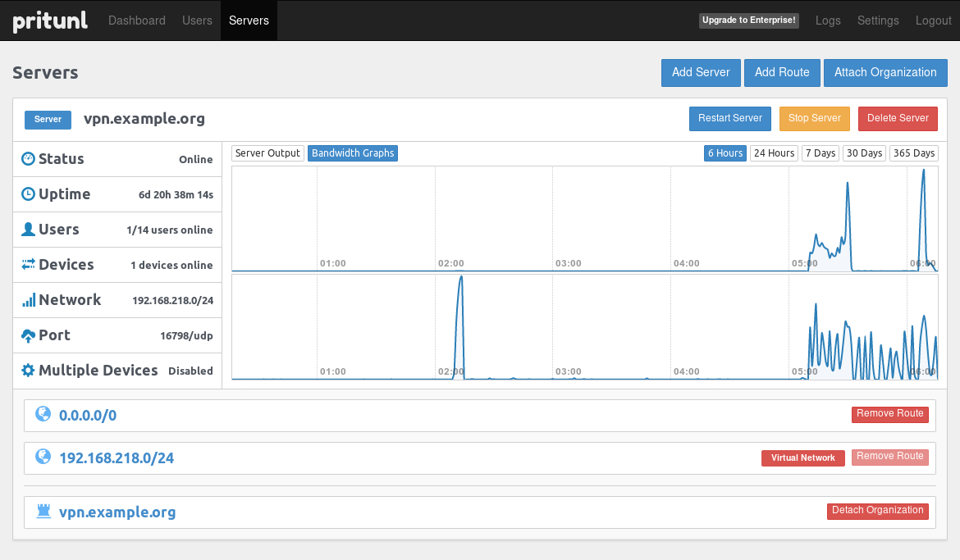Click the orange Stop Server button
The image size is (960, 560).
pos(814,119)
